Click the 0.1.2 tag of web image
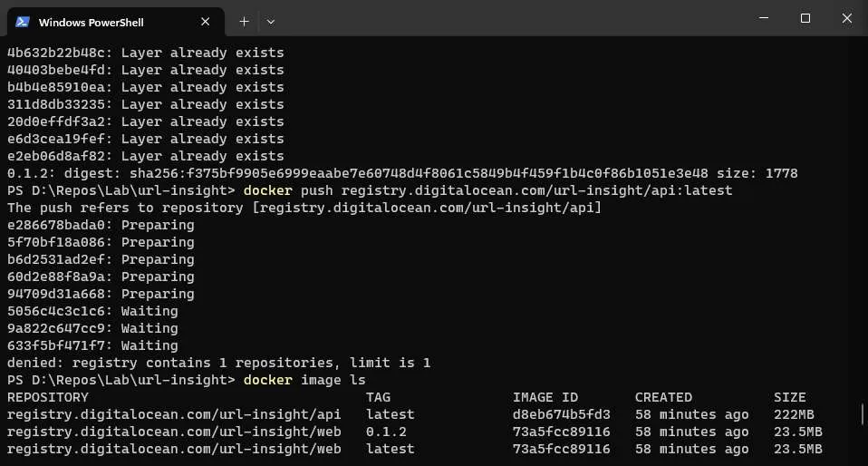868x466 pixels. tap(387, 432)
